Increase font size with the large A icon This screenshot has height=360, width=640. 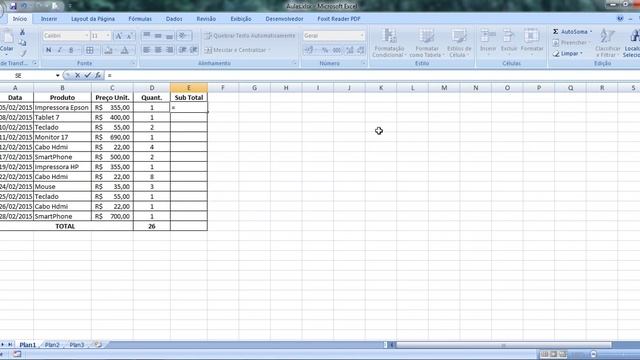(x=119, y=36)
